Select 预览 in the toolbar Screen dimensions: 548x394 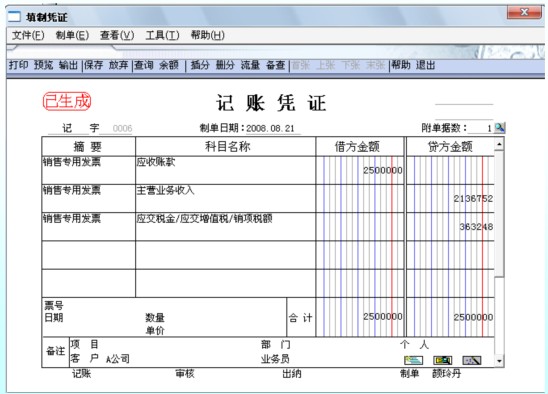(44, 65)
